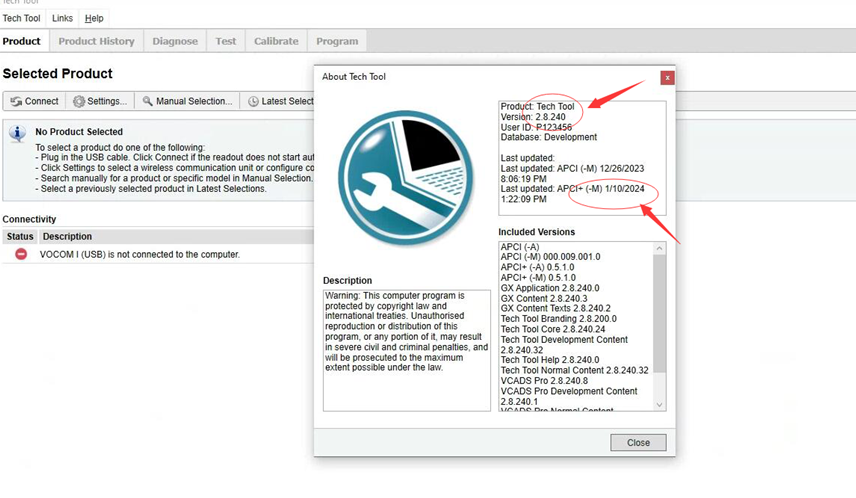Select 'APCI (-M) 000.009.001.0' entry

tap(550, 257)
